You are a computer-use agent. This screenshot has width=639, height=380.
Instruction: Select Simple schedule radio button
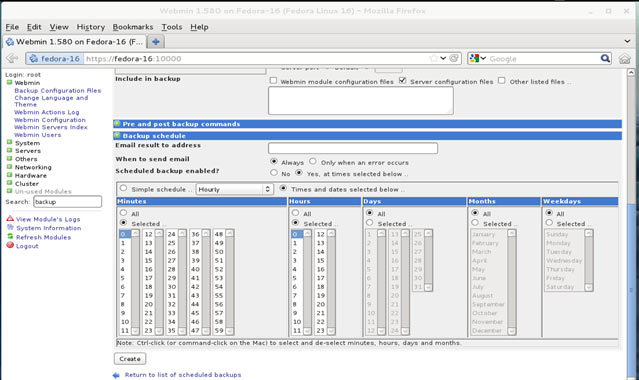click(x=123, y=188)
